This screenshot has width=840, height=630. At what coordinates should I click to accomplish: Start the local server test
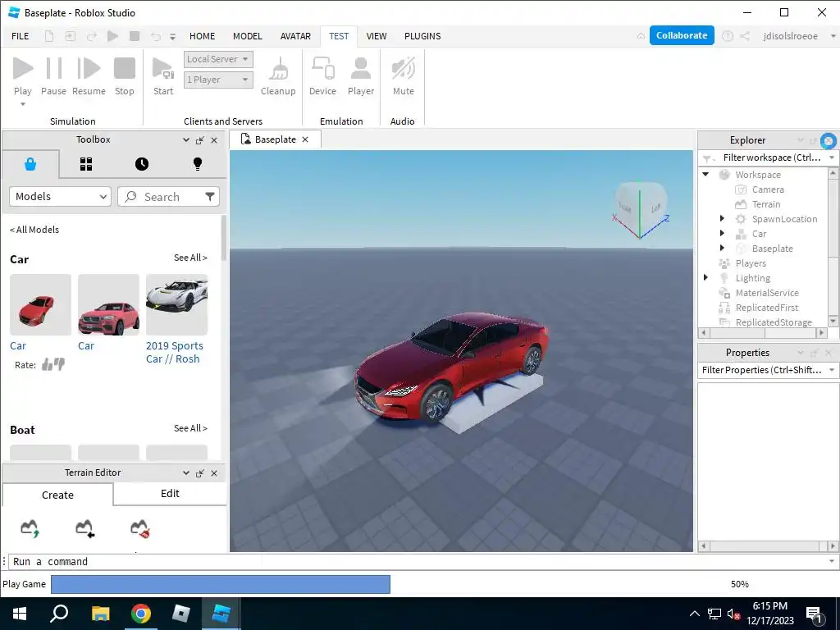click(x=163, y=76)
